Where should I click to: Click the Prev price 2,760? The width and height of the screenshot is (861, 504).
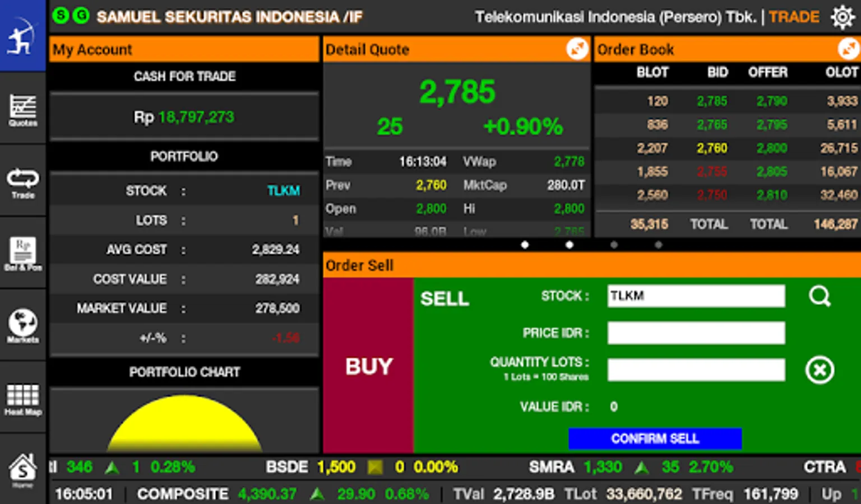click(431, 185)
